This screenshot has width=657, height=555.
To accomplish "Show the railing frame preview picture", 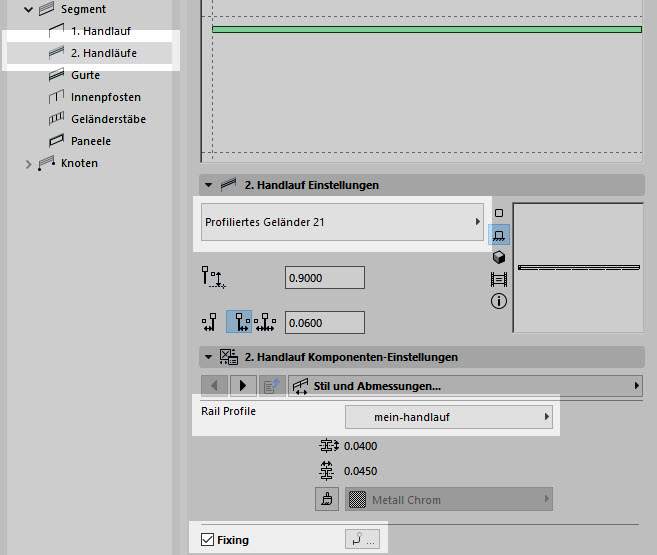I will 499,279.
